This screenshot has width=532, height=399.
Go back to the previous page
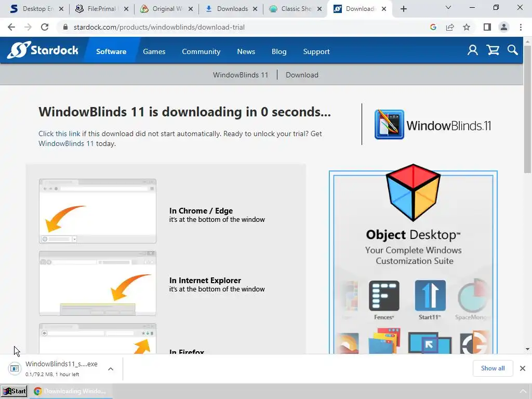click(11, 27)
